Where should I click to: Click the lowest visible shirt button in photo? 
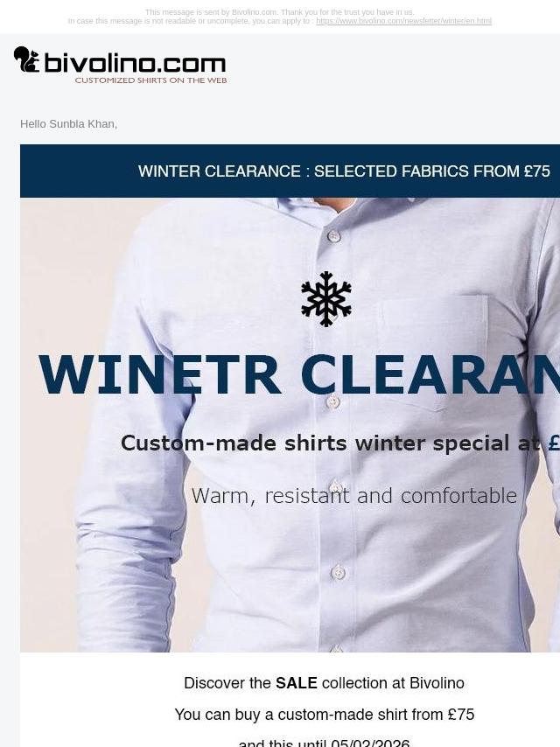[338, 649]
